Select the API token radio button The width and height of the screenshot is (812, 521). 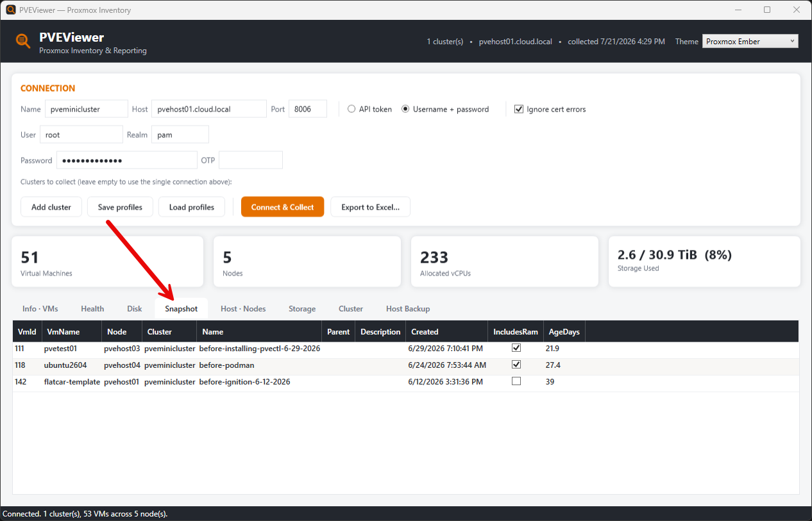[351, 109]
